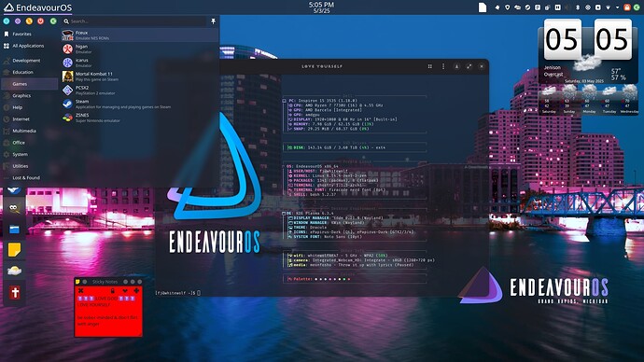Open the higan emulator entry
Viewport: 644px width, 362px height.
pyautogui.click(x=139, y=49)
